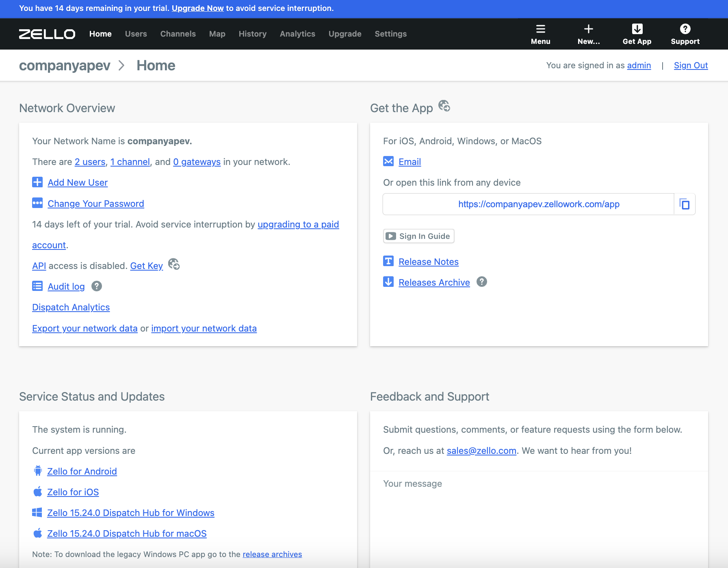Go to the Channels menu tab

coord(178,34)
